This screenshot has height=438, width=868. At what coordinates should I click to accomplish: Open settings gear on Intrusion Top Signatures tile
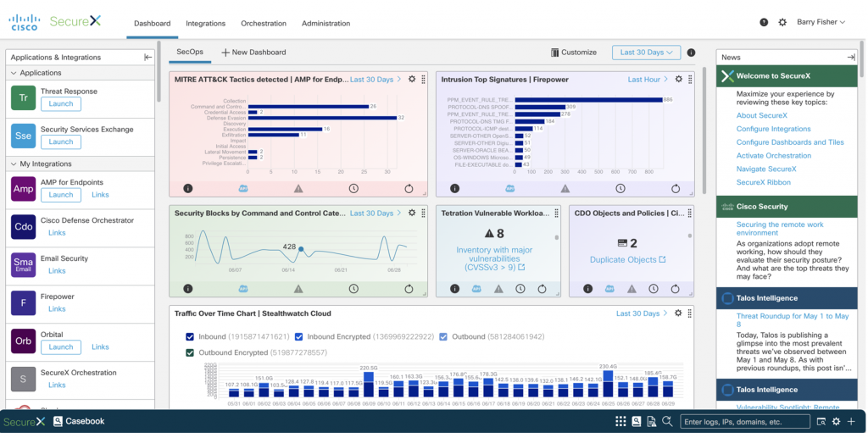pos(678,80)
